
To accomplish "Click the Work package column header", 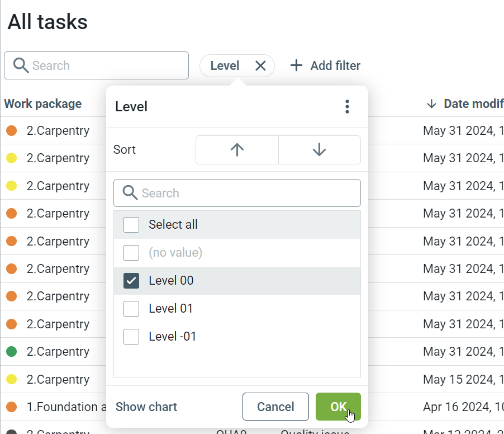I will tap(43, 104).
